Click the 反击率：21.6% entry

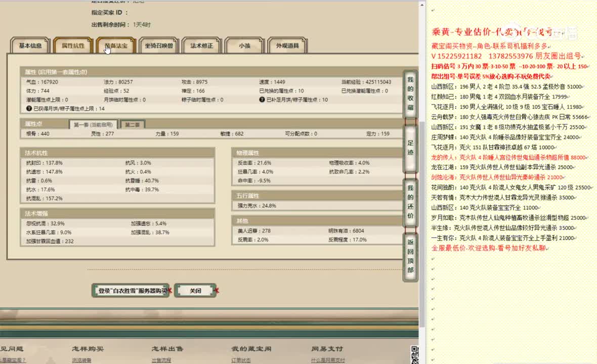(254, 163)
